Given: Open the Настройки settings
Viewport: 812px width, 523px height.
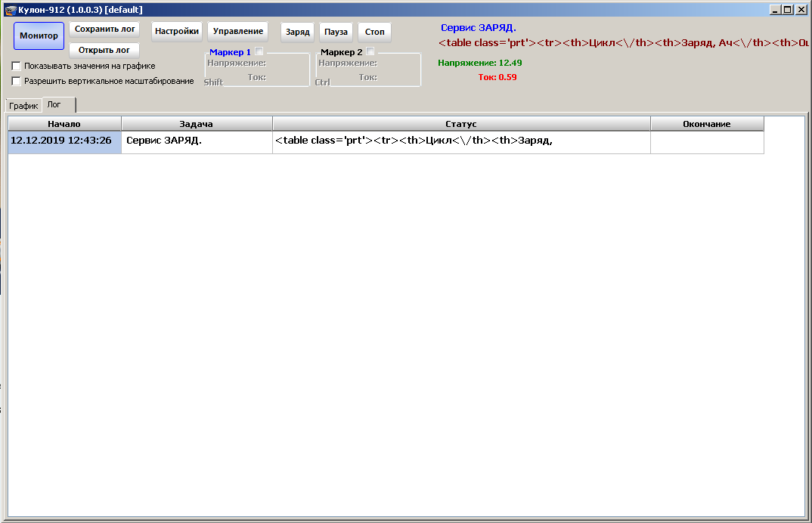Looking at the screenshot, I should point(177,32).
